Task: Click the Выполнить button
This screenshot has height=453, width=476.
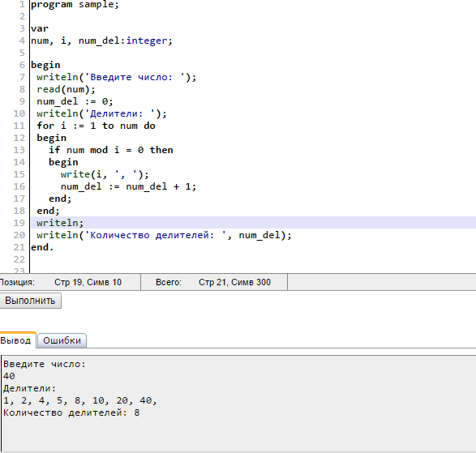Action: tap(30, 301)
